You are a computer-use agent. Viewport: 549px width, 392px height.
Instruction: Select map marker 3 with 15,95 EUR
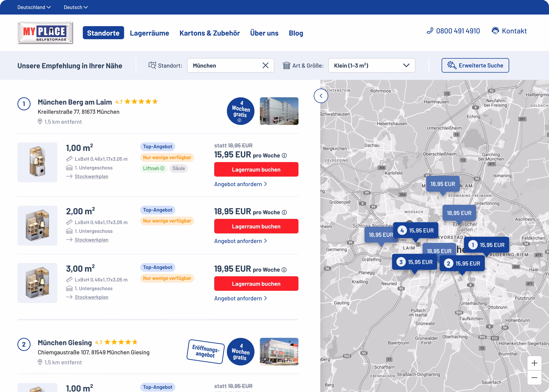tap(415, 262)
